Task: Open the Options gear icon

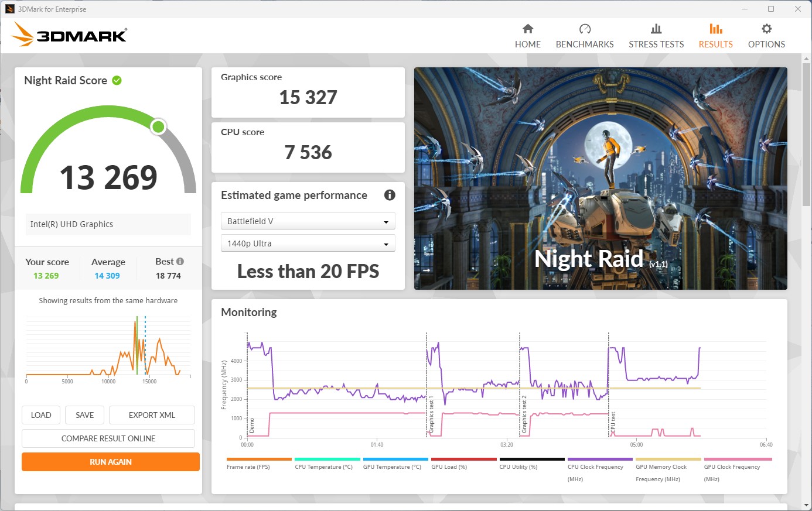Action: coord(766,29)
